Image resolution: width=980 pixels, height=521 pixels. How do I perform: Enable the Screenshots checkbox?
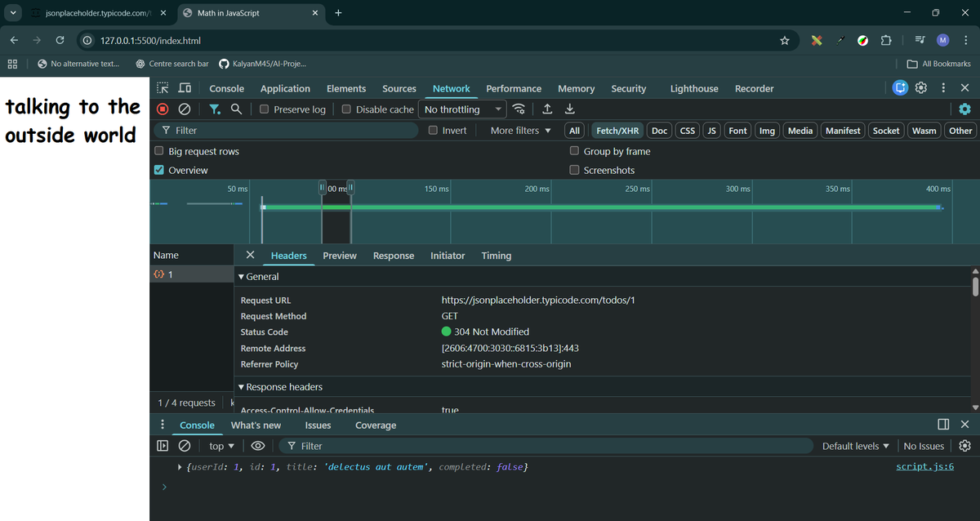coord(574,170)
